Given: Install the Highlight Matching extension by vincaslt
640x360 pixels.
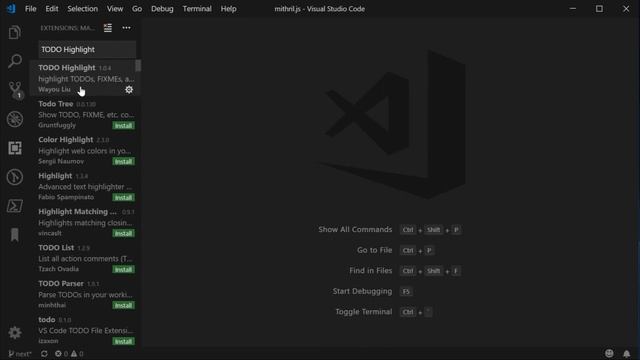Looking at the screenshot, I should [123, 233].
